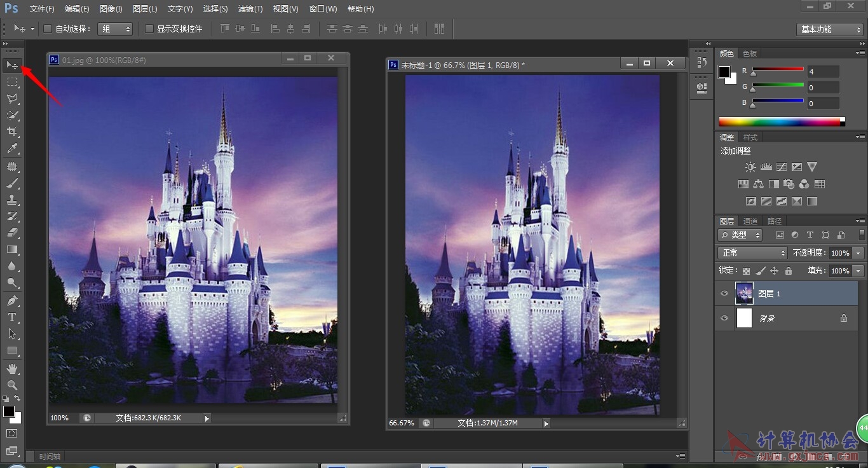
Task: Select the Eraser tool
Action: click(12, 233)
